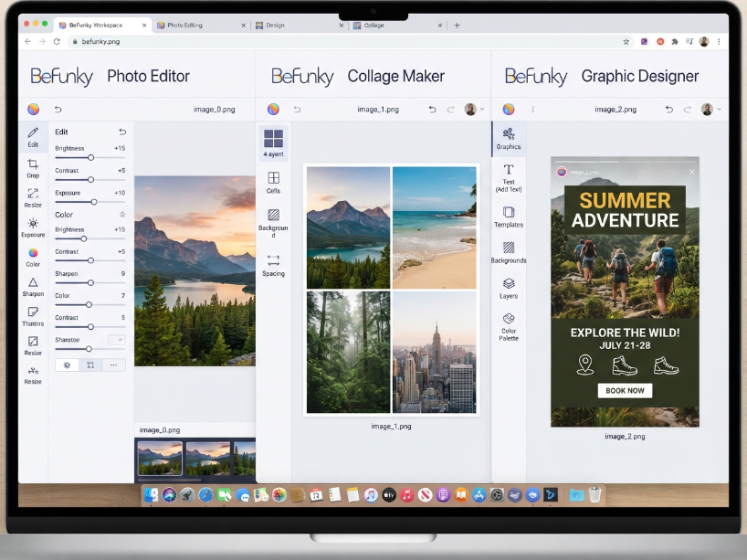The width and height of the screenshot is (747, 560).
Task: Click undo arrow in Photo Editor toolbar
Action: tap(58, 109)
